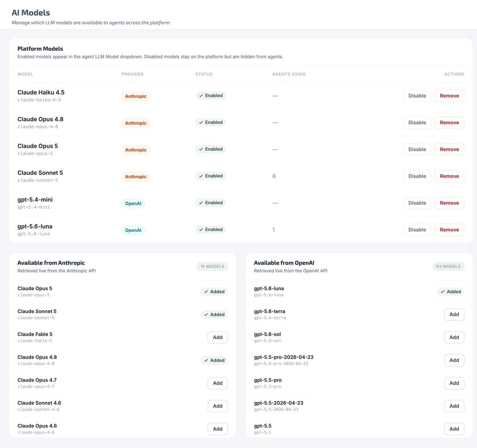Click agents using count 6 for Claude Sonnet 5
Screen dimensions: 477x448
point(274,176)
